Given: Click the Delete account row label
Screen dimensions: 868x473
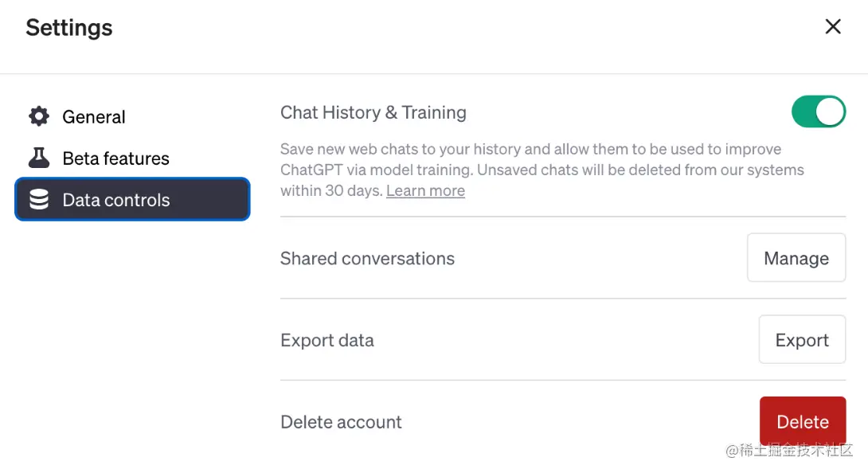Looking at the screenshot, I should pyautogui.click(x=341, y=422).
